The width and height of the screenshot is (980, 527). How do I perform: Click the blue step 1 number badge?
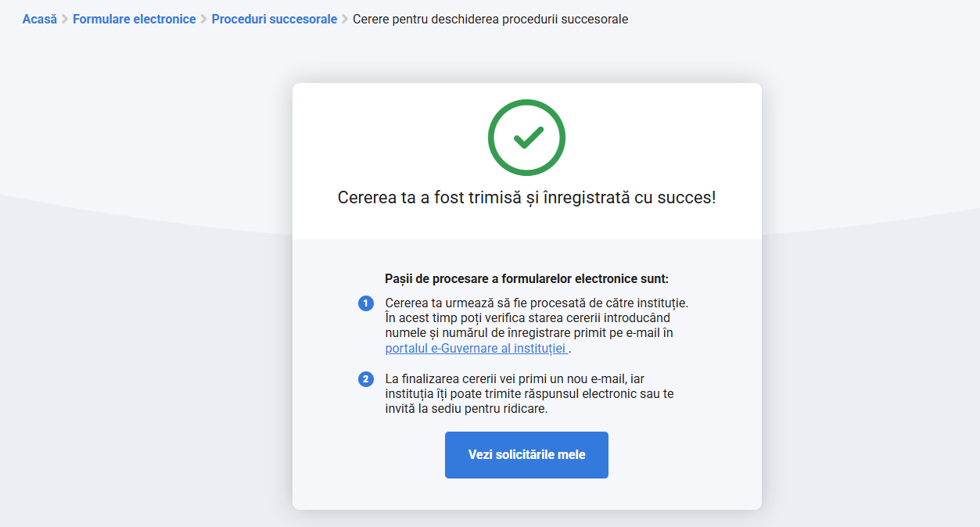point(365,303)
